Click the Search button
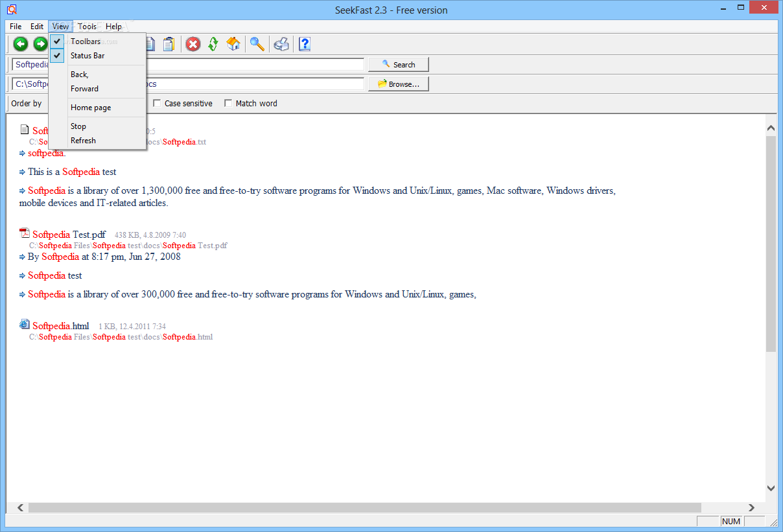Image resolution: width=783 pixels, height=532 pixels. click(x=399, y=64)
